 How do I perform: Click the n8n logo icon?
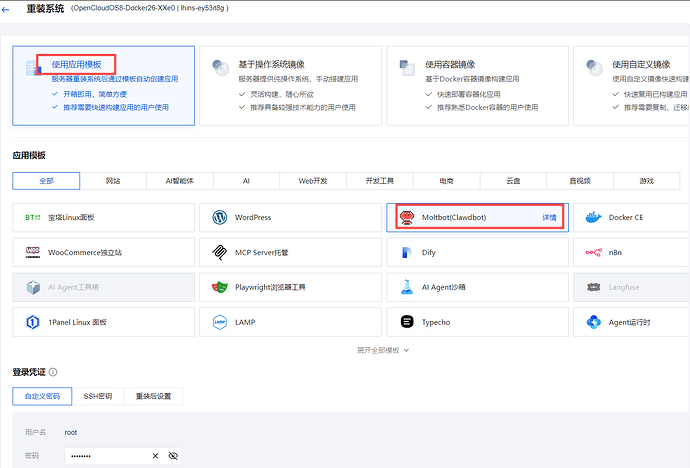(594, 252)
